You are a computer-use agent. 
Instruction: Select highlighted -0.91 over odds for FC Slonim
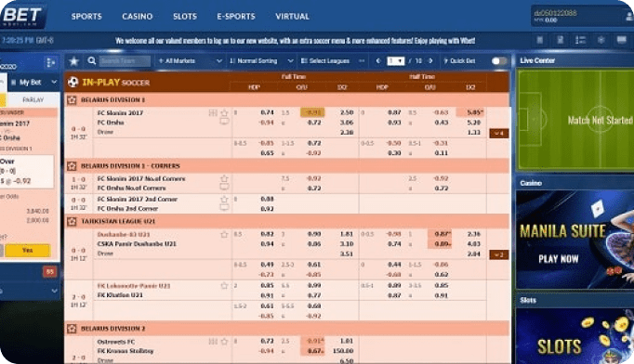click(x=312, y=112)
